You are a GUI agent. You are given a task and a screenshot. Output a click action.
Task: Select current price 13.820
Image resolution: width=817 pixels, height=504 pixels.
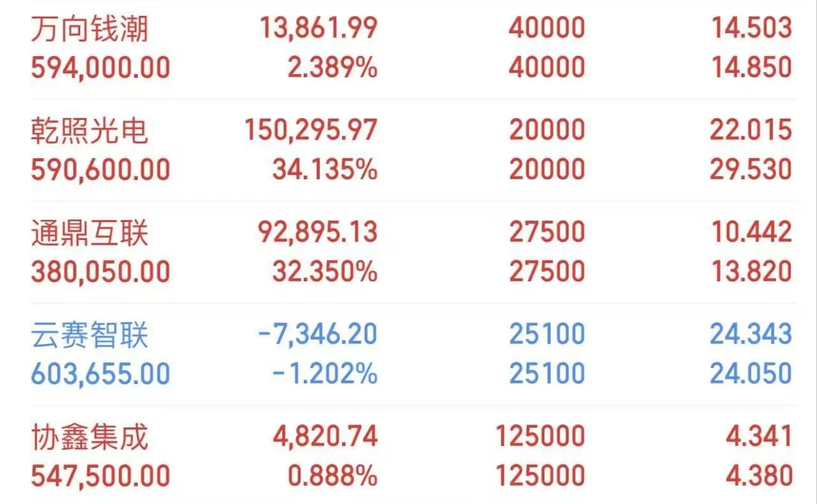pos(752,272)
